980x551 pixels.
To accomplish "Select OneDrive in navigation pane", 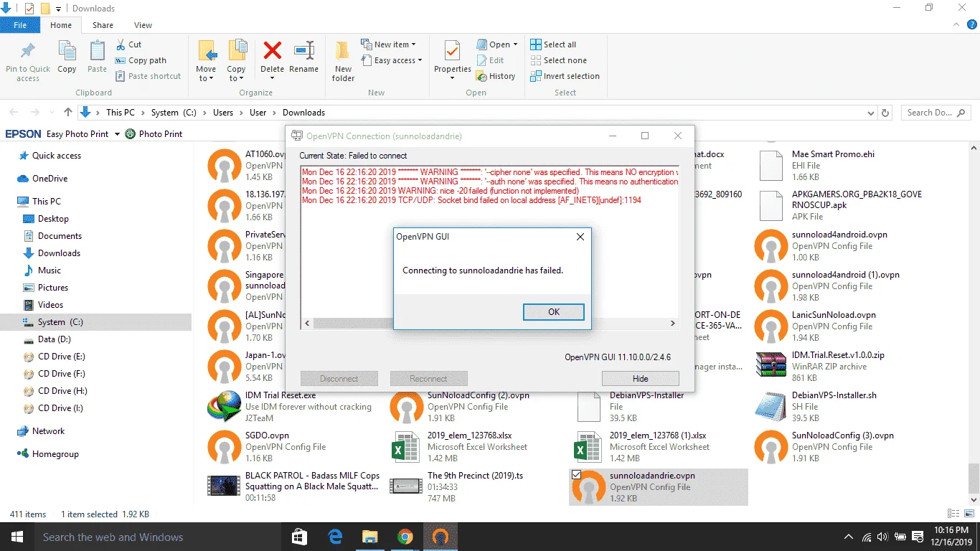I will pos(50,179).
